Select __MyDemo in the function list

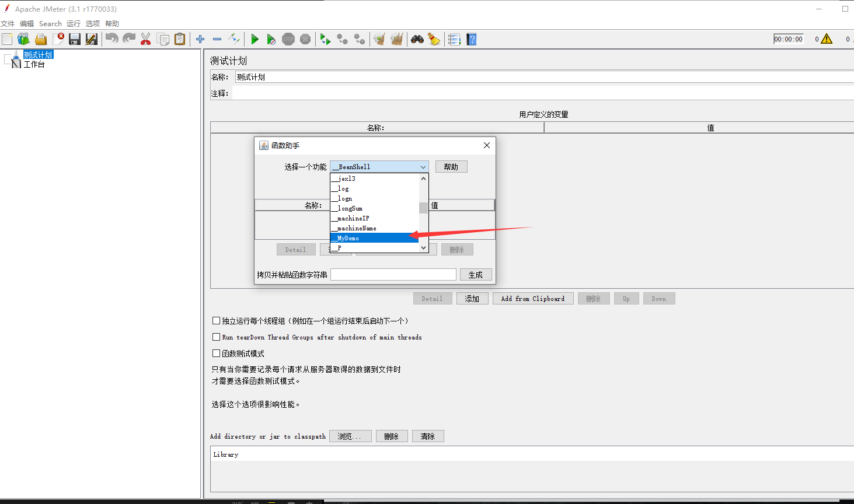pos(374,238)
